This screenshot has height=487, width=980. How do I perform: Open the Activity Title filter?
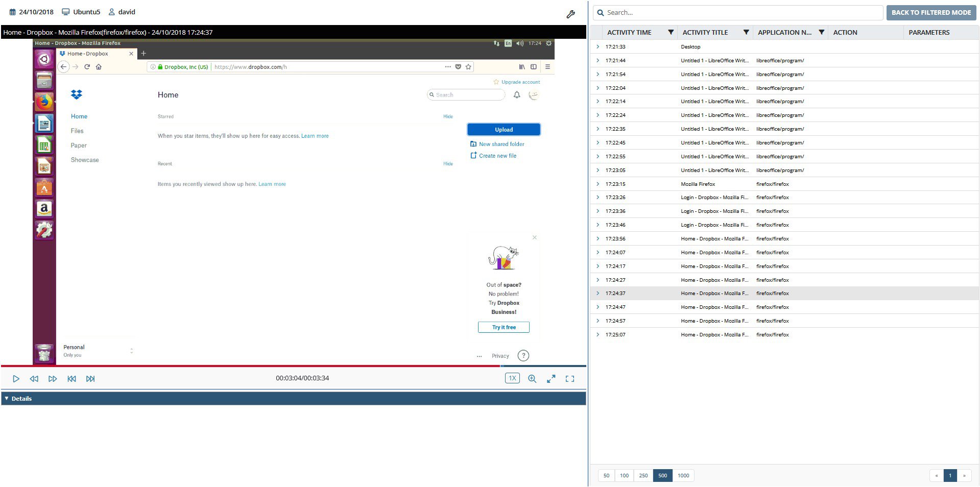[x=746, y=32]
